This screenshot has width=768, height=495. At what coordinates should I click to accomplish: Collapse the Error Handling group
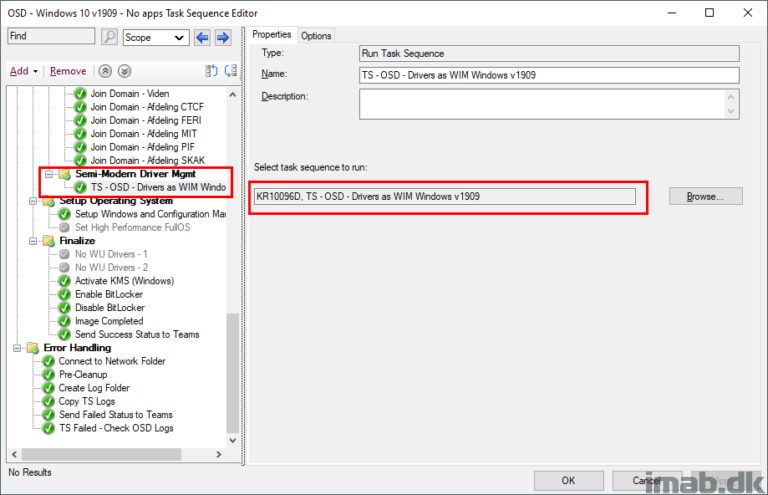coord(18,348)
